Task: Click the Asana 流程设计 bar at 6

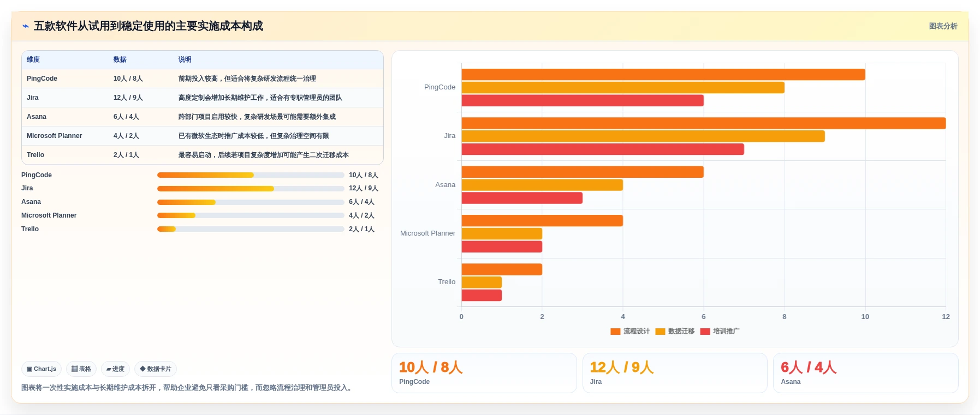Action: pyautogui.click(x=583, y=172)
